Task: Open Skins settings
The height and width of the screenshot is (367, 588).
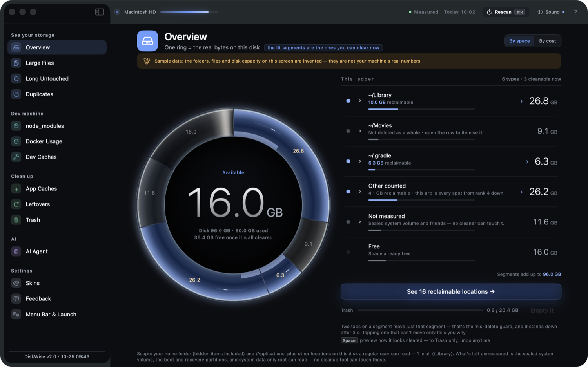Action: point(57,283)
